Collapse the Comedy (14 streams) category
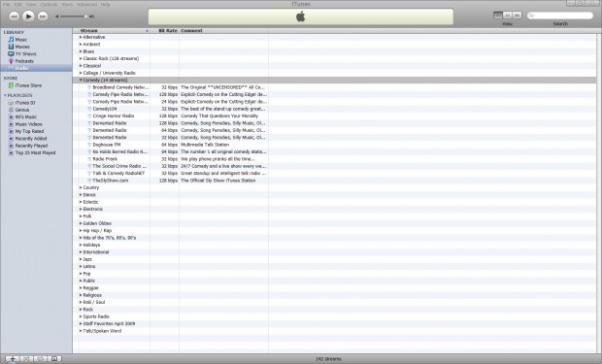This screenshot has height=364, width=602. (x=81, y=80)
